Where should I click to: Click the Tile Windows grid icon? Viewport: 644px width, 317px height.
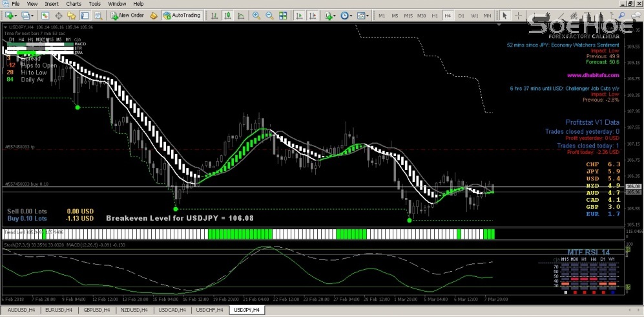282,15
